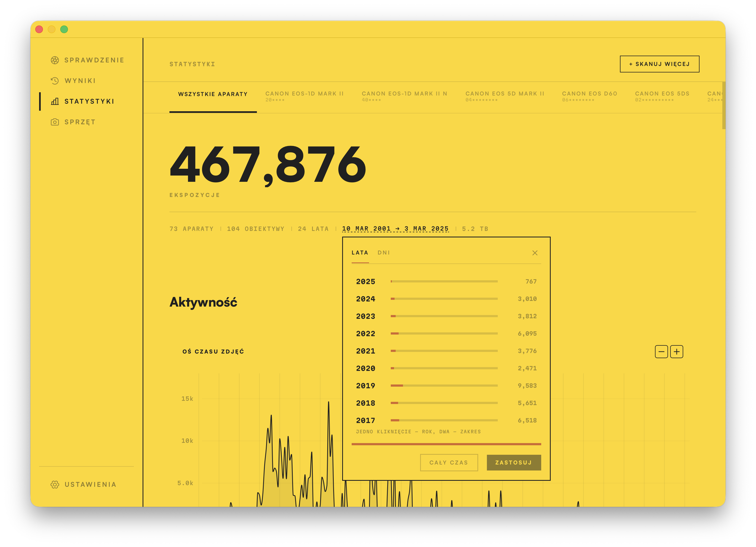The height and width of the screenshot is (547, 756).
Task: Open the Sprzęt section
Action: tap(80, 122)
